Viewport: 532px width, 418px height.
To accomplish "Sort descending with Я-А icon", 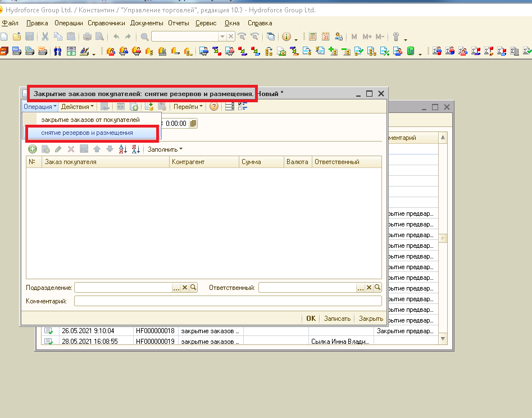I will [136, 149].
